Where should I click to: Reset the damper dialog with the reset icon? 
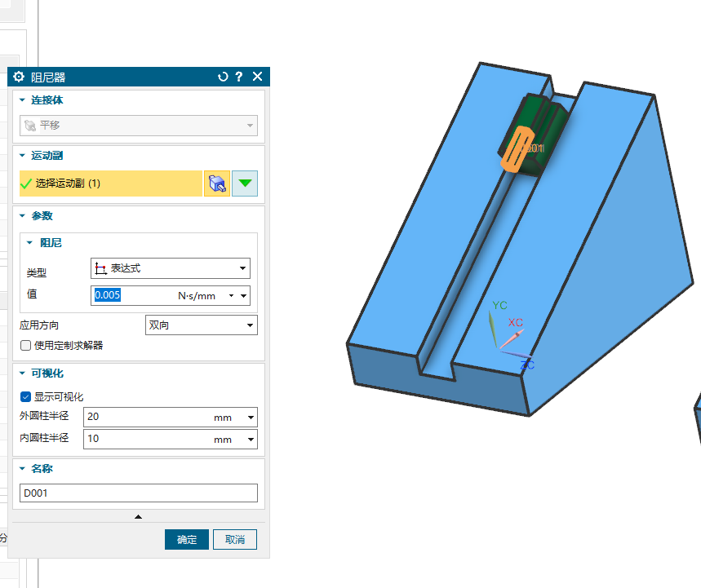[x=223, y=77]
